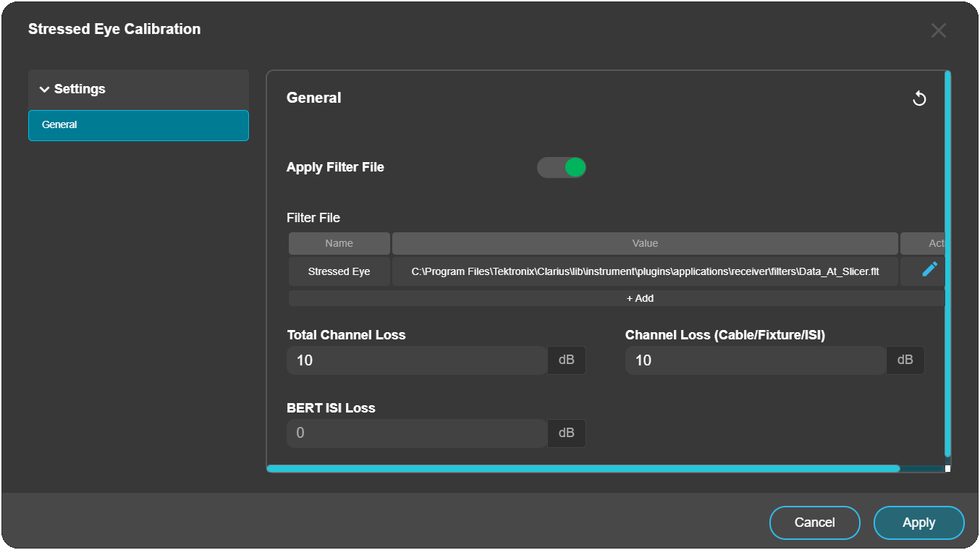Open dB unit selector for BERT ISI Loss
This screenshot has height=550, width=980.
[x=567, y=433]
